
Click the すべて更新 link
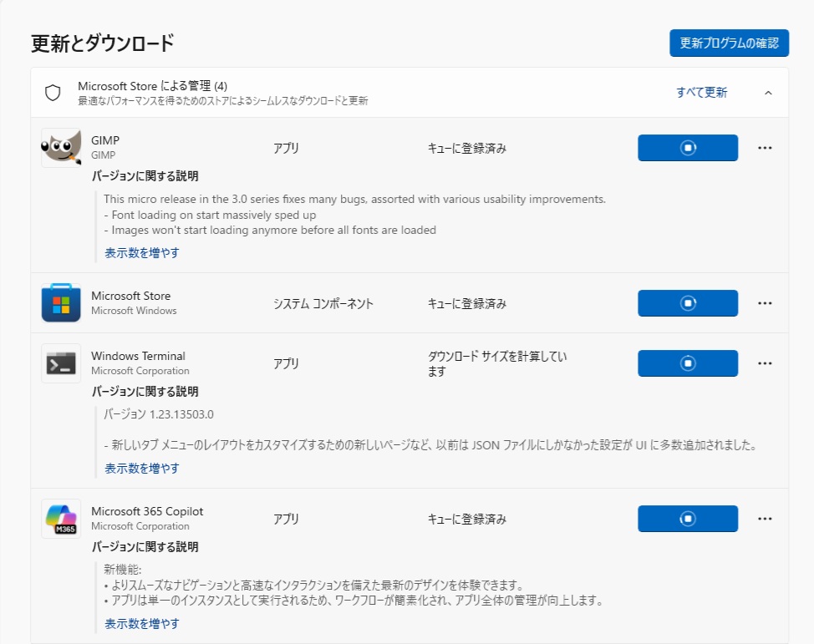tap(702, 93)
